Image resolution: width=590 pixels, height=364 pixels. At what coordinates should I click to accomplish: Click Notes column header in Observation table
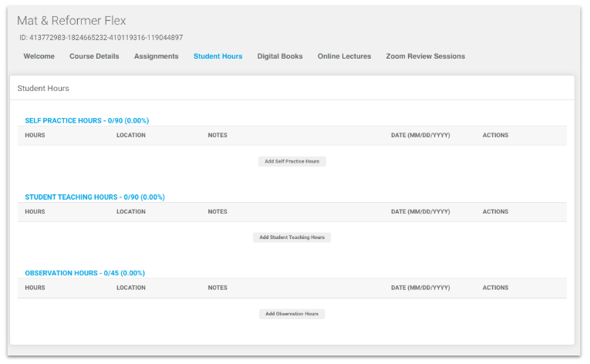click(217, 288)
